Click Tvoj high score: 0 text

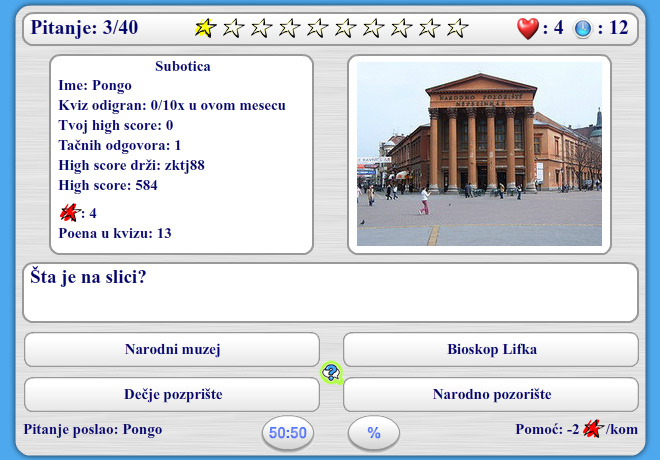pos(116,125)
